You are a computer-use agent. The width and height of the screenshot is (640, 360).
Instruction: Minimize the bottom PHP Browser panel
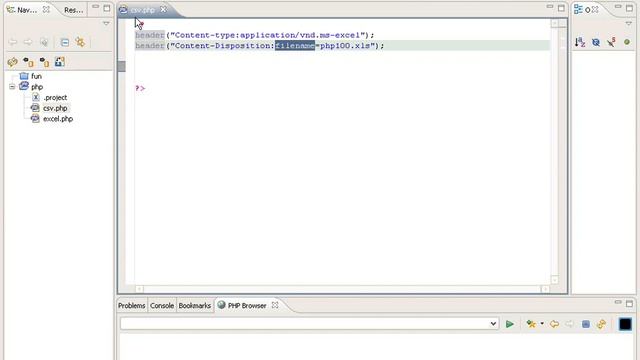point(618,302)
